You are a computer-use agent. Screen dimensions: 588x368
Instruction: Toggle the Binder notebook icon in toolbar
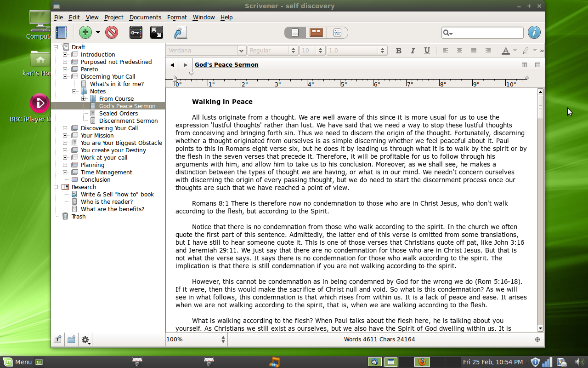coord(61,32)
